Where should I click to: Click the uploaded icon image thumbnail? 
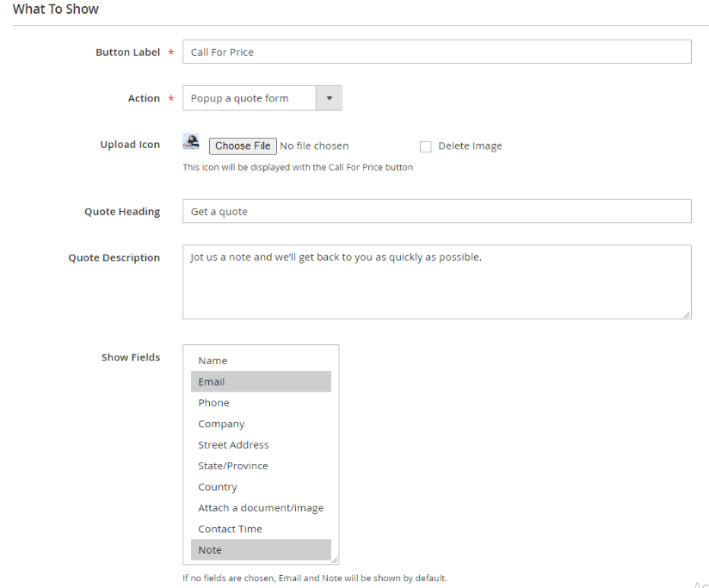coord(191,142)
